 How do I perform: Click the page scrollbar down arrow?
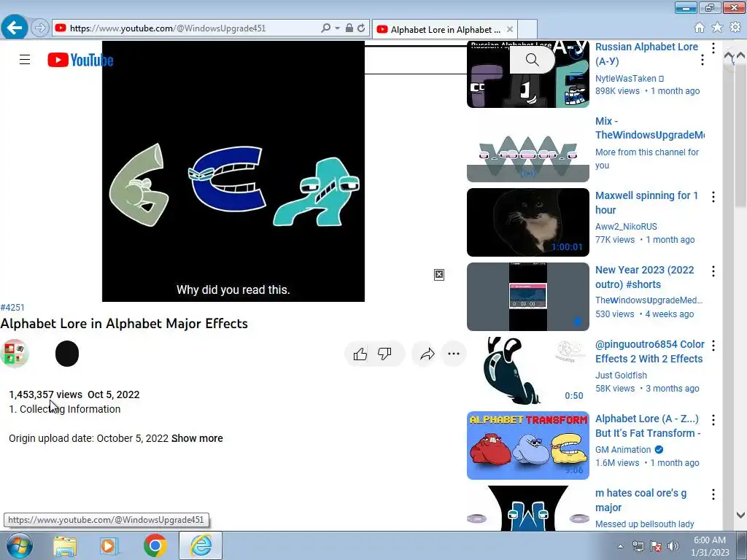click(740, 515)
